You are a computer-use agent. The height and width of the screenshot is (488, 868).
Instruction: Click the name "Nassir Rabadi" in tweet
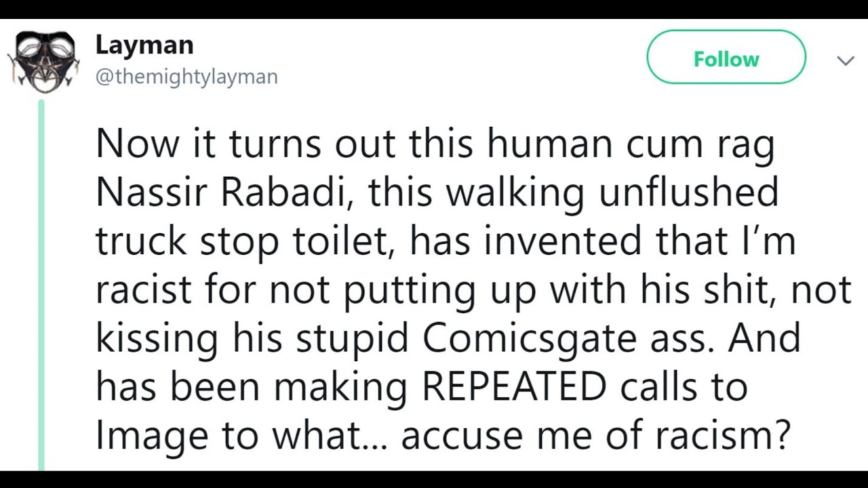pos(228,194)
